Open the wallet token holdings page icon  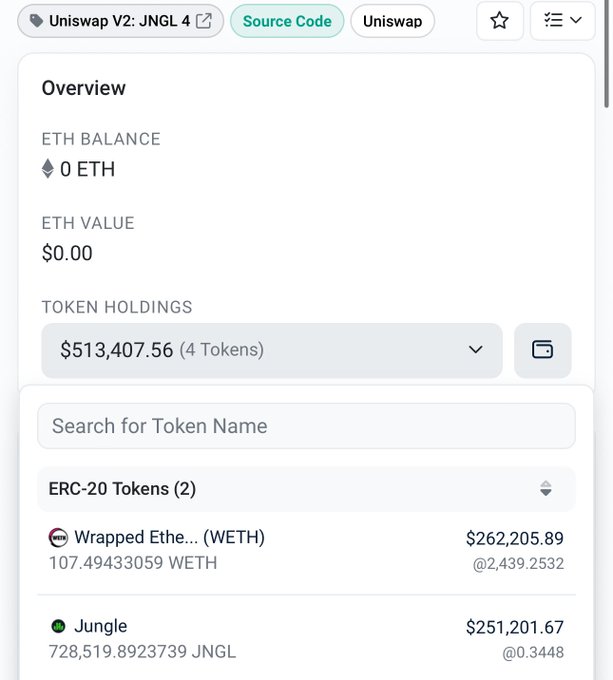(542, 350)
